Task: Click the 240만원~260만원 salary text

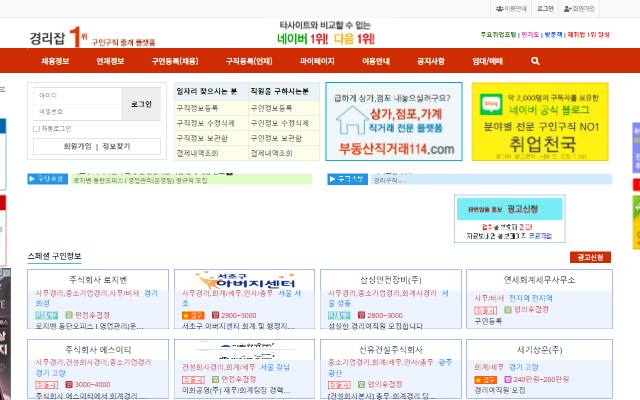Action: point(541,380)
